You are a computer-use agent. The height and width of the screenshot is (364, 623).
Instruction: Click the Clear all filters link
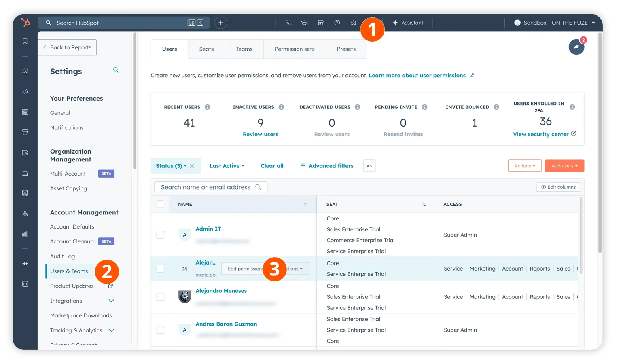[x=272, y=166]
